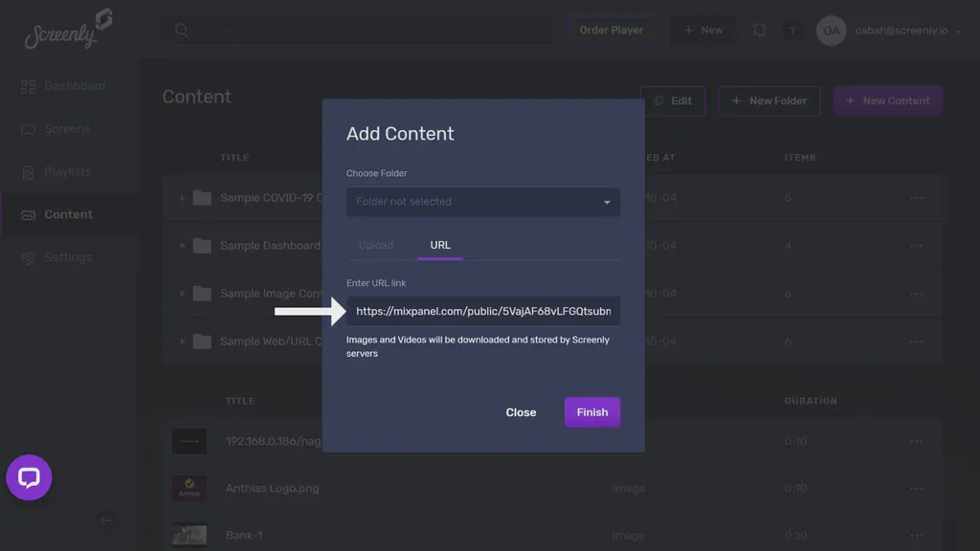Select the URL tab

(439, 245)
